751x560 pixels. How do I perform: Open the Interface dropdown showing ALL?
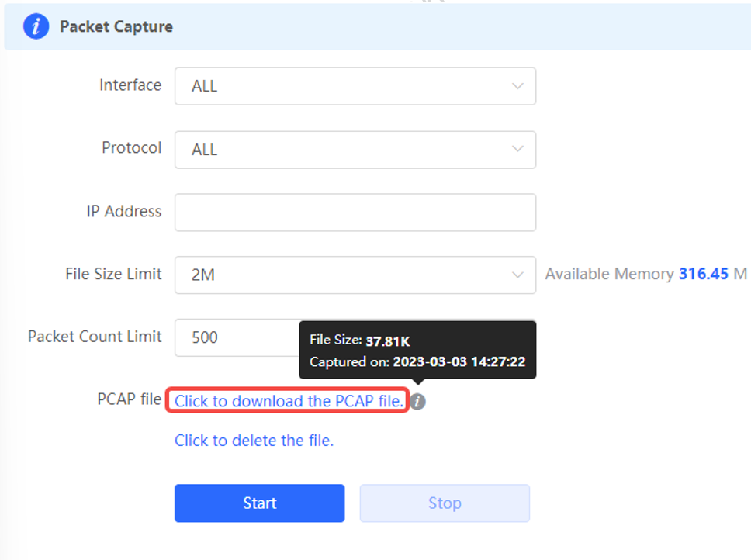(x=355, y=86)
